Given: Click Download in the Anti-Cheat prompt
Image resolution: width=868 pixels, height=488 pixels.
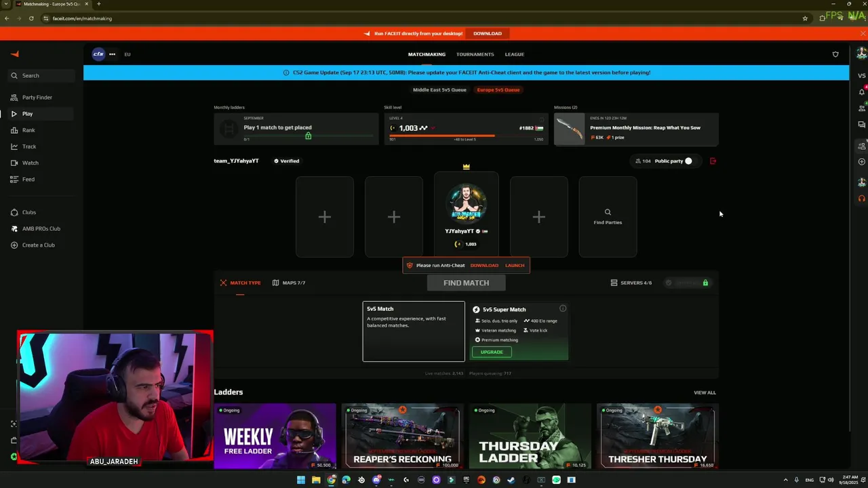Looking at the screenshot, I should tap(484, 266).
